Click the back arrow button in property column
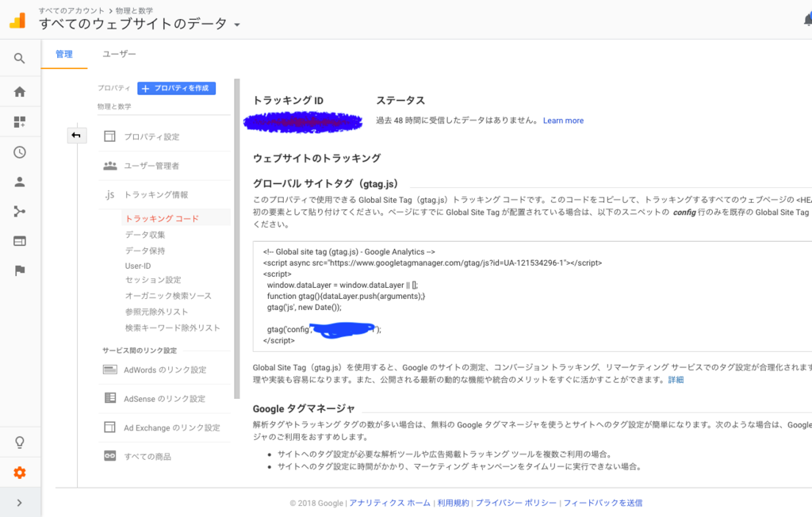812x517 pixels. pyautogui.click(x=77, y=136)
